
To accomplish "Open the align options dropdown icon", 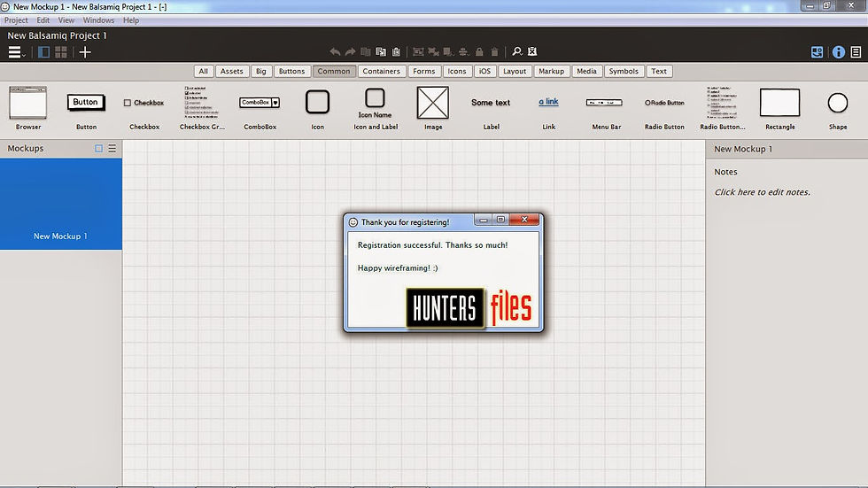I will pos(464,51).
